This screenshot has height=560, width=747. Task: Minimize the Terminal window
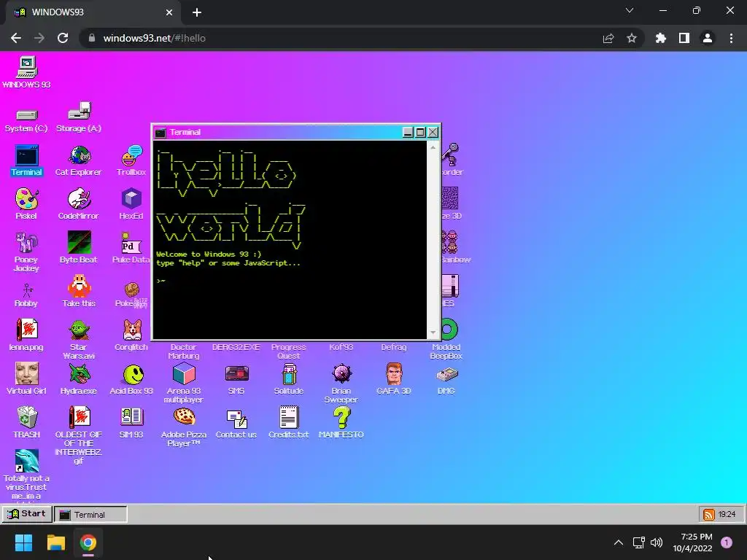[408, 133]
